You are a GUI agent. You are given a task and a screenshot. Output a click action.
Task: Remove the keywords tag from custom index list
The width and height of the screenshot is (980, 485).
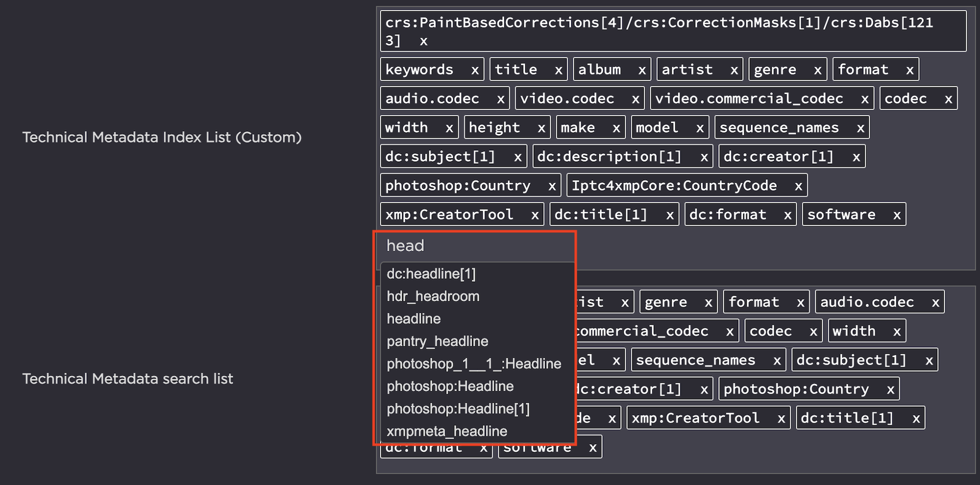475,70
